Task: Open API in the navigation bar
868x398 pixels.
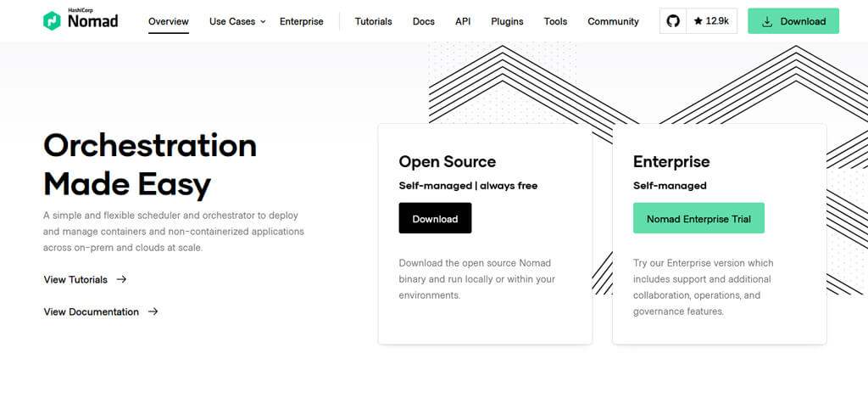Action: tap(463, 21)
